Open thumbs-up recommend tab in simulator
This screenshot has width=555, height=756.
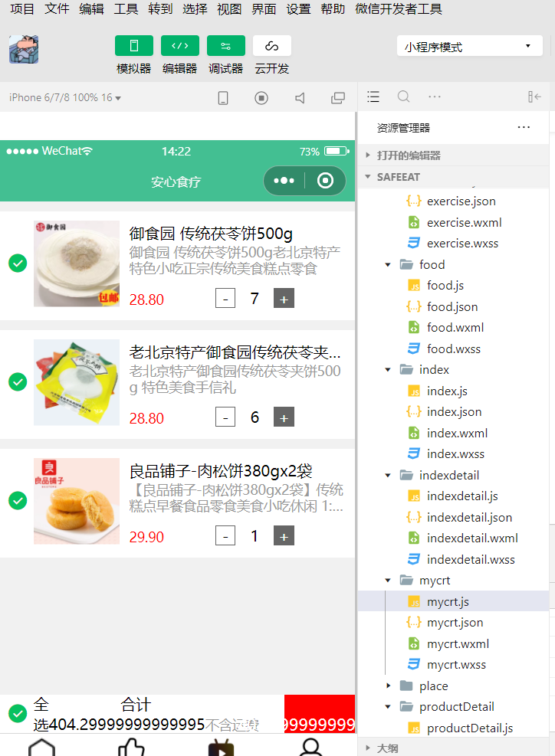click(x=131, y=748)
